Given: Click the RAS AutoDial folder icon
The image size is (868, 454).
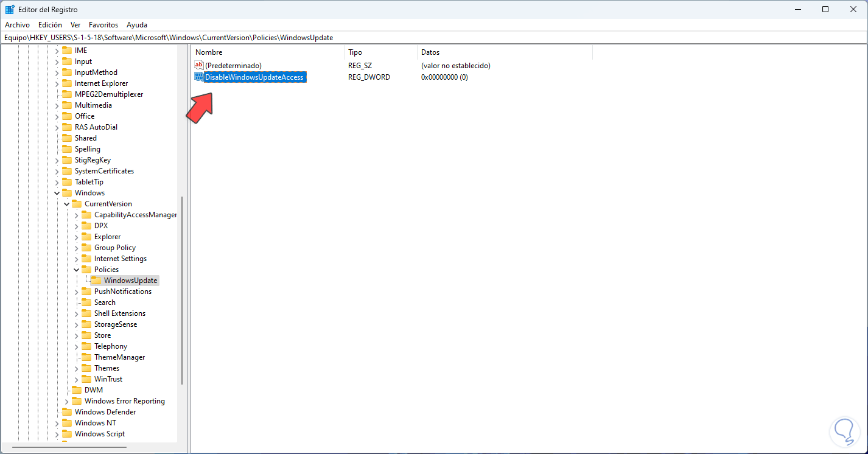Looking at the screenshot, I should coord(67,127).
